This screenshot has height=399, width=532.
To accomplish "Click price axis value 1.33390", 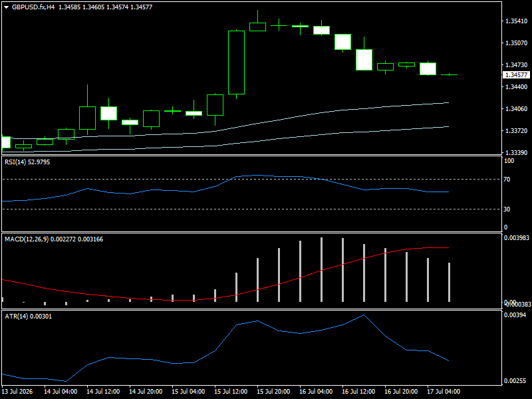I will 517,153.
